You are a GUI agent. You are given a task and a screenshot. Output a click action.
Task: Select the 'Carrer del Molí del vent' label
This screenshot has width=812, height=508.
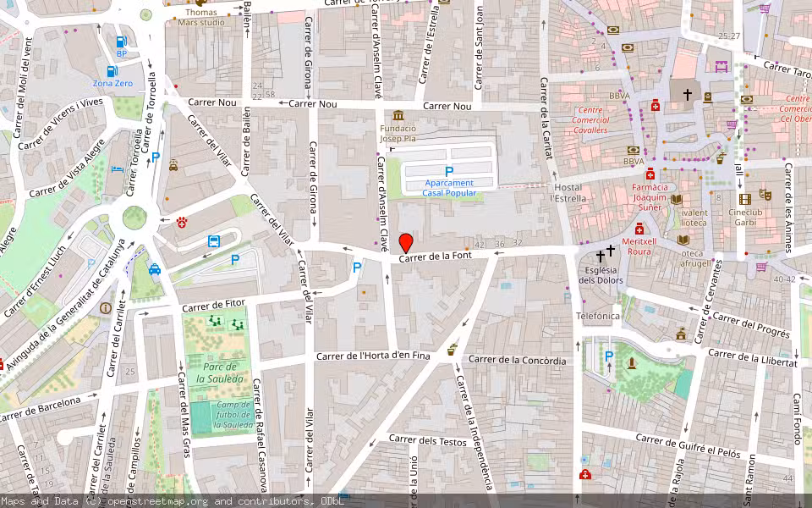coord(23,88)
